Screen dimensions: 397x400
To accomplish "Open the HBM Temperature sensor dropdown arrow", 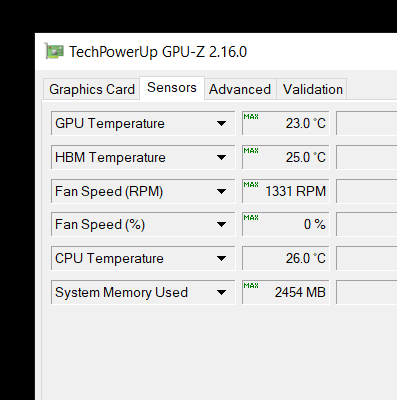I will 221,157.
